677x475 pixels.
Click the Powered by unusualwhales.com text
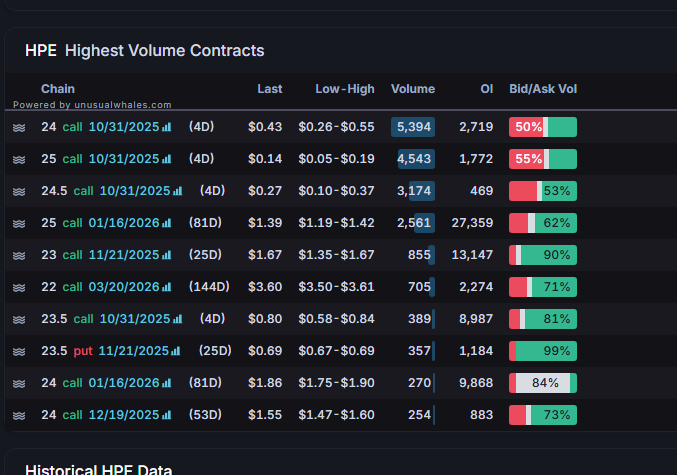point(92,105)
